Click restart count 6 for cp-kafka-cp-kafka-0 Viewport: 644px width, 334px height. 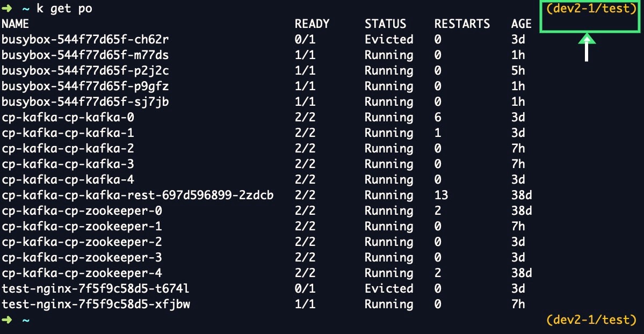coord(438,118)
